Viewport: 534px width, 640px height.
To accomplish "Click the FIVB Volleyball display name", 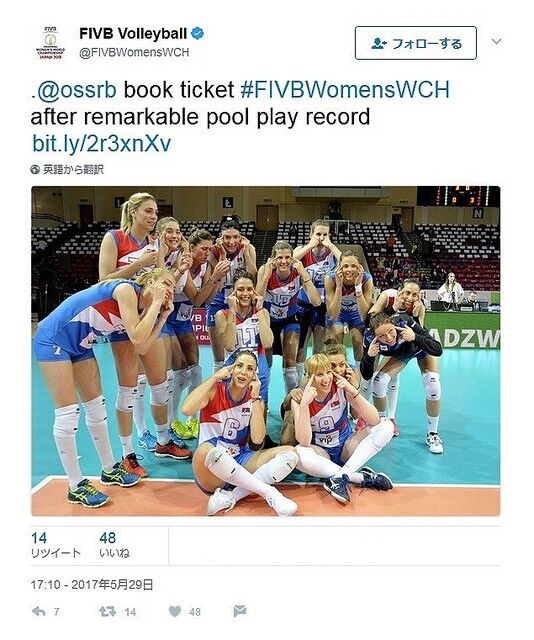I will tap(133, 33).
